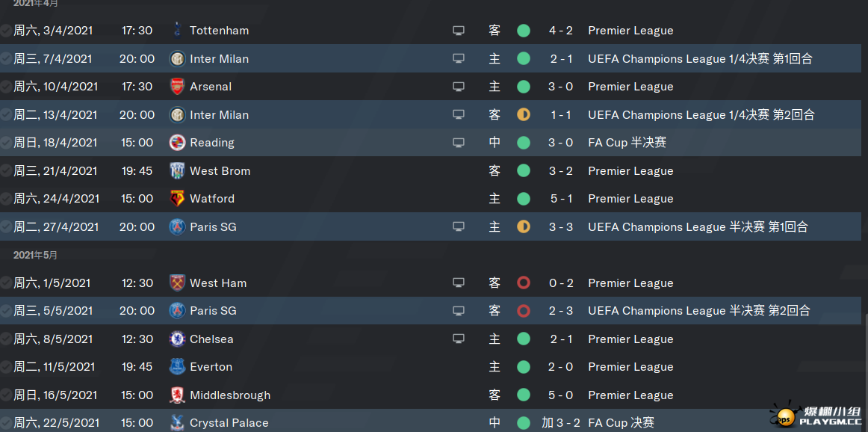Image resolution: width=868 pixels, height=432 pixels.
Task: Click the Arsenal club badge
Action: click(177, 87)
